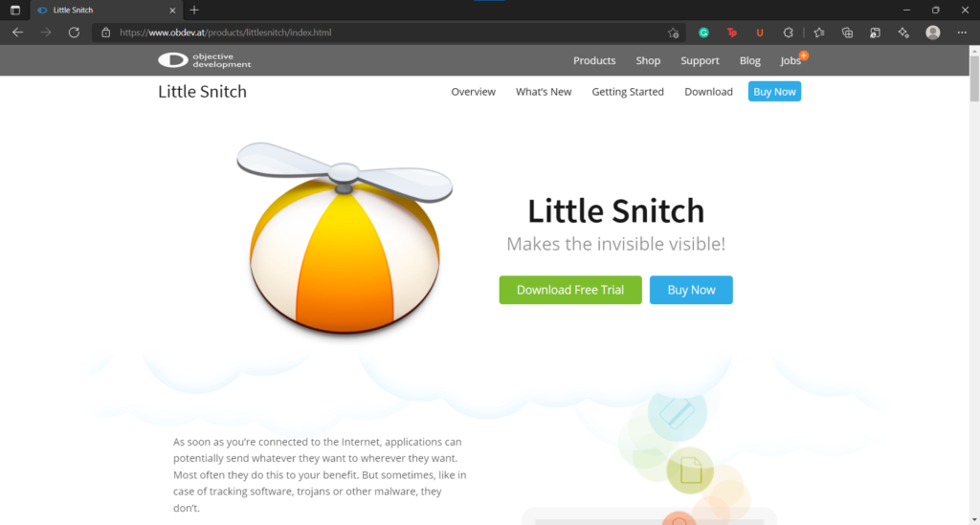Open the Collections icon

click(848, 33)
